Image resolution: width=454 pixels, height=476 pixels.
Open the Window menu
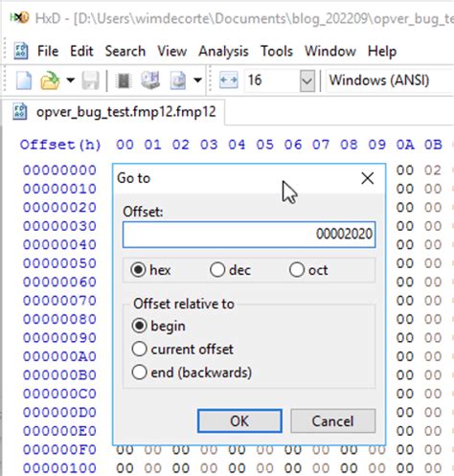[x=330, y=51]
